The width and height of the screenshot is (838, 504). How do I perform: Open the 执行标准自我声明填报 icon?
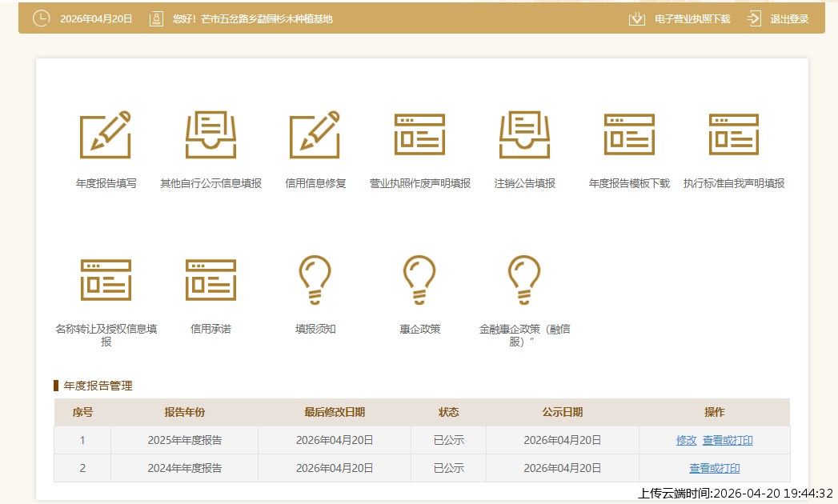click(x=733, y=134)
